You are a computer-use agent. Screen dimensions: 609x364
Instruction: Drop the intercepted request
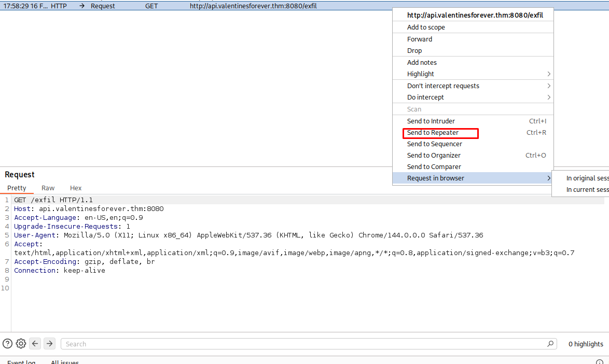tap(414, 51)
